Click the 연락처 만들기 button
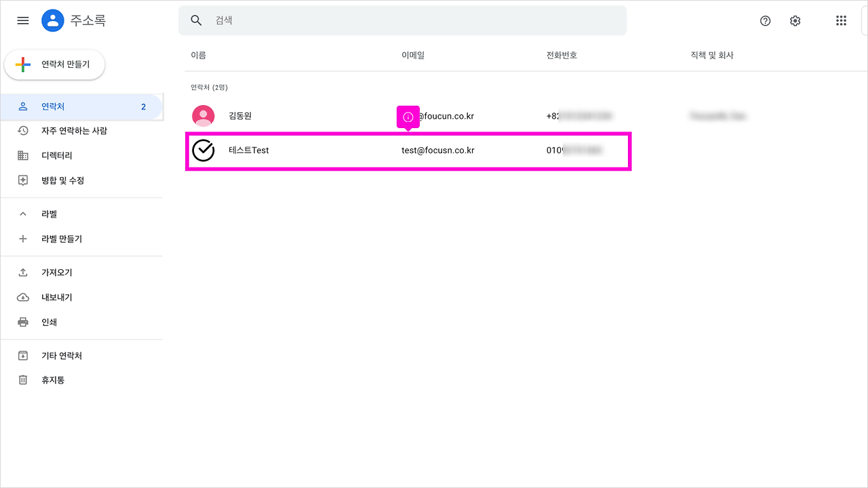 click(x=54, y=64)
